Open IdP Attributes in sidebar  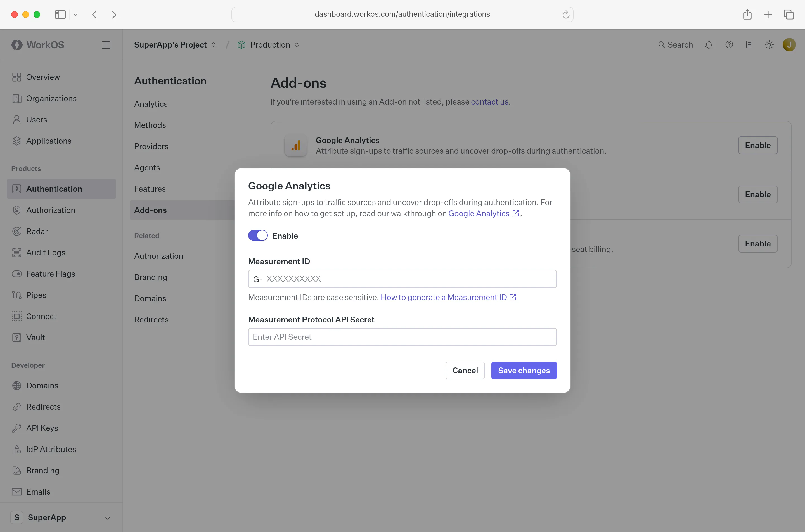[61, 449]
